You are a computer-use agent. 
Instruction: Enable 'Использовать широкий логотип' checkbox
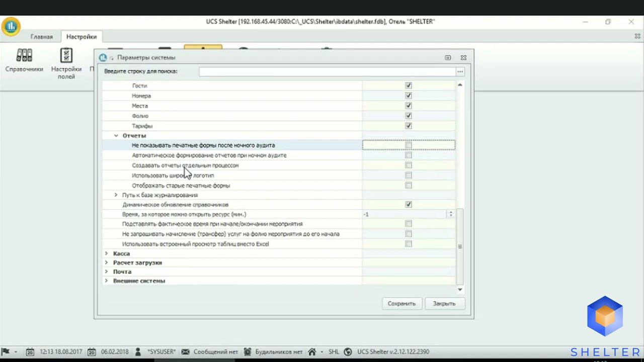(409, 175)
